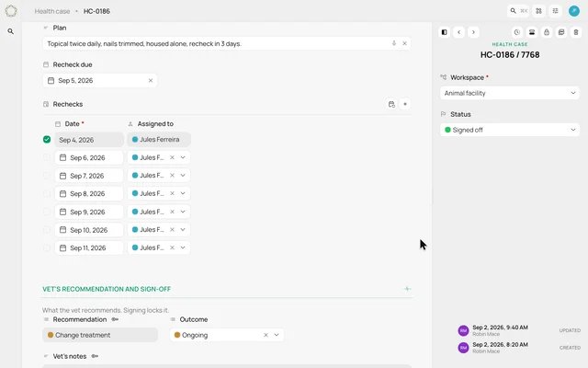Open the command search box in top bar

(x=518, y=11)
